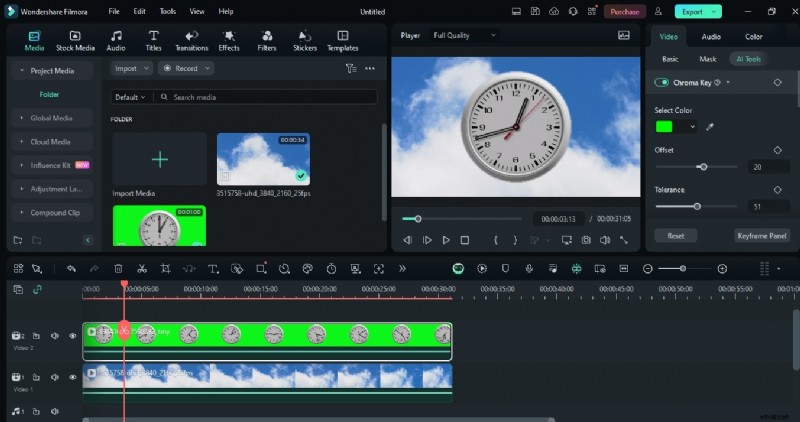
Task: Open the Transitions panel
Action: (191, 40)
